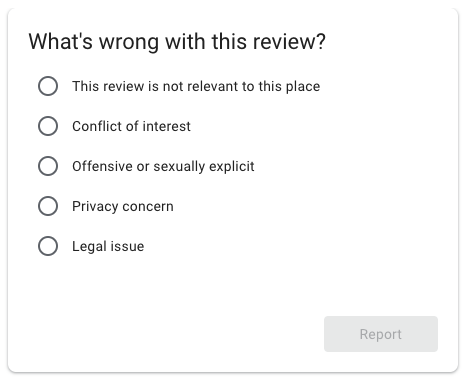Click the 'Privacy concern' text label
Screen dimensions: 467x379
[x=123, y=206]
